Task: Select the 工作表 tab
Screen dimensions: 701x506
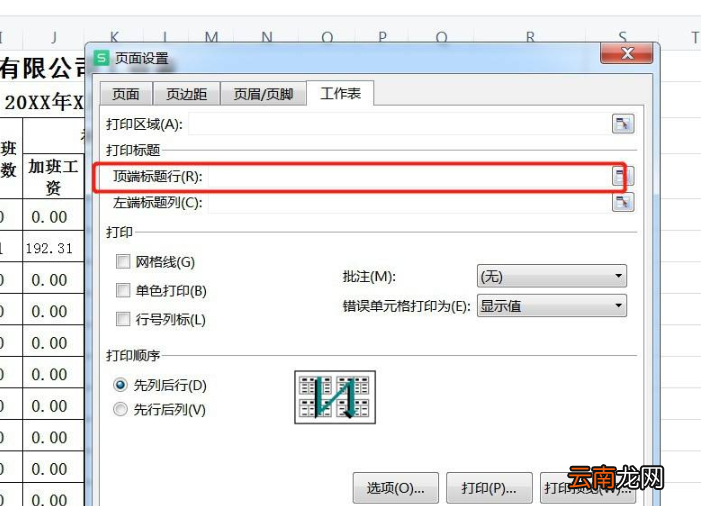Action: tap(340, 93)
